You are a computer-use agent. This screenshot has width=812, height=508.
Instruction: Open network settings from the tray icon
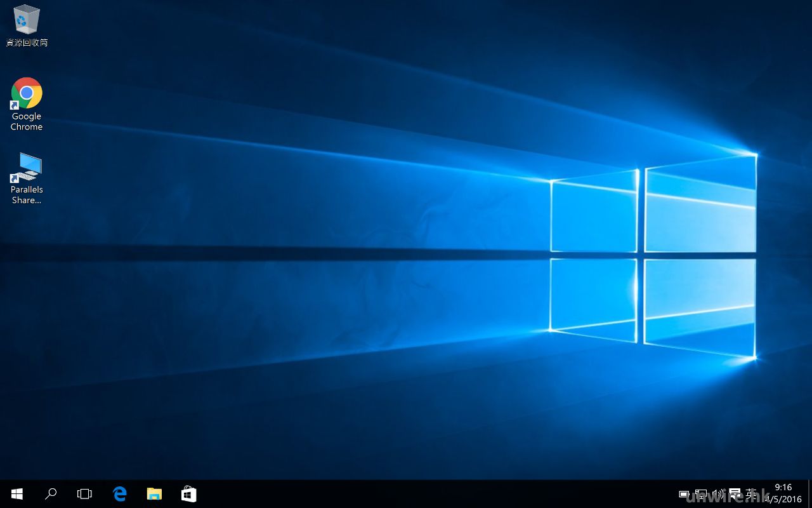click(x=701, y=494)
